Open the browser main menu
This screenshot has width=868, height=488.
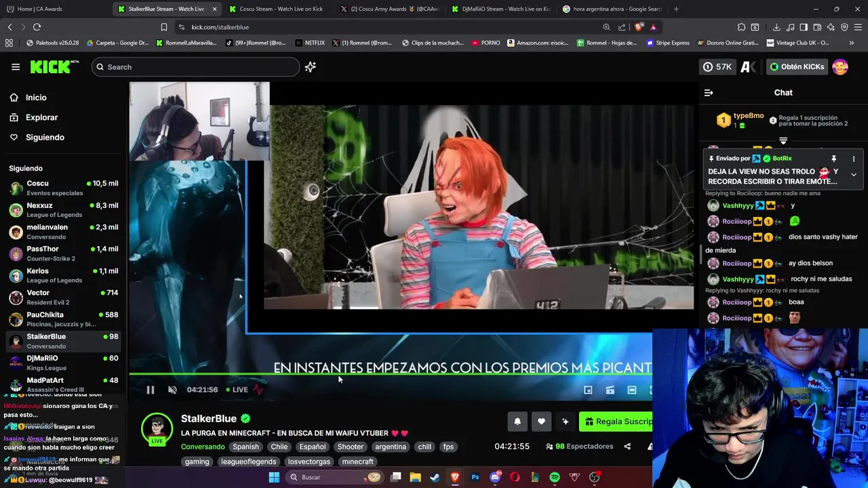858,27
